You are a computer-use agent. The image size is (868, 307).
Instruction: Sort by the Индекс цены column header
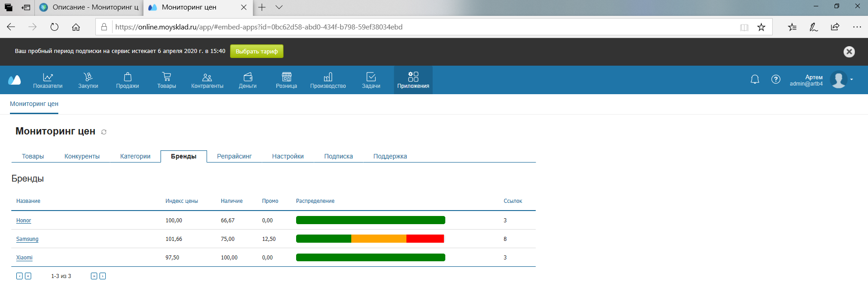click(182, 201)
